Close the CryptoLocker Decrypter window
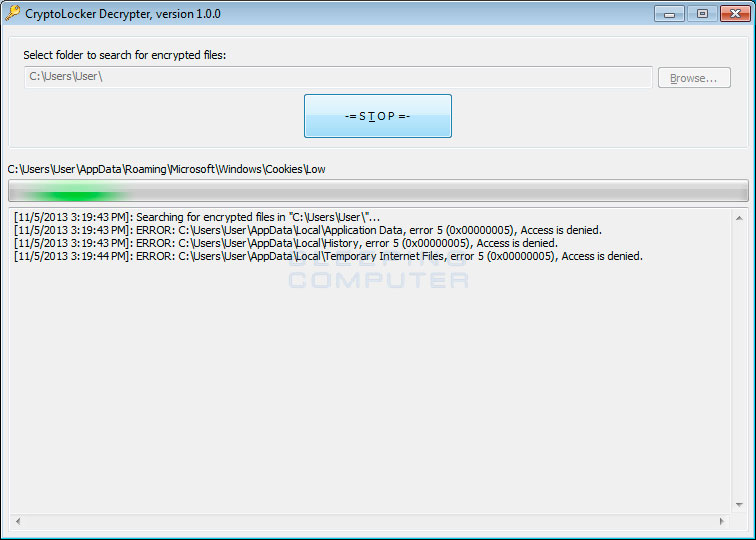This screenshot has height=540, width=756. tap(735, 14)
